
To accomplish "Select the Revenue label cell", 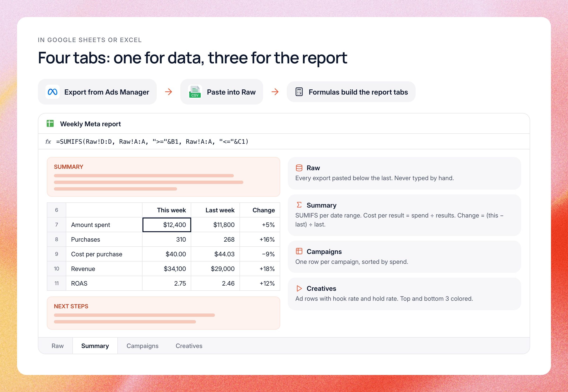I will [x=104, y=269].
